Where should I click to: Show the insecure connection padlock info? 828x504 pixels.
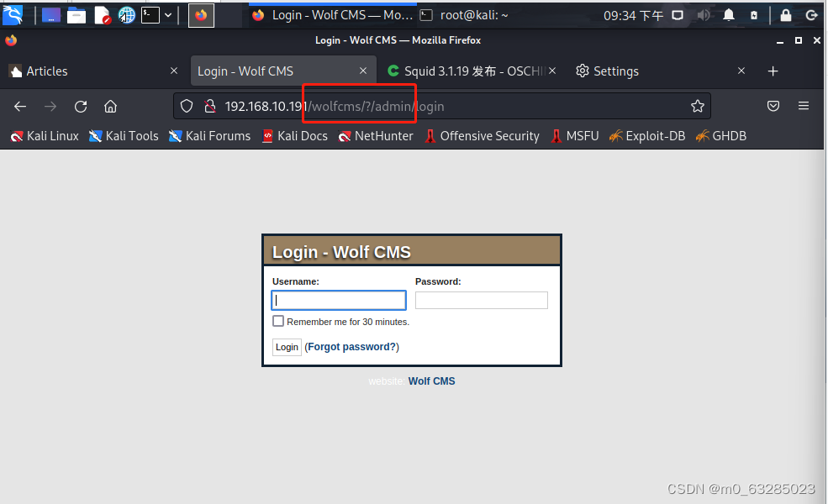pos(210,107)
